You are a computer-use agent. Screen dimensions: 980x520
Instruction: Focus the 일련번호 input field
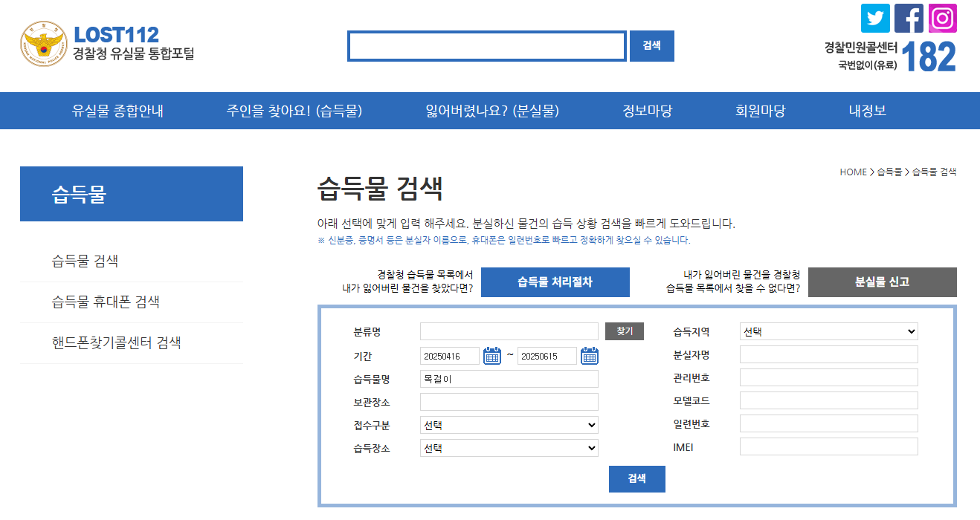[829, 423]
